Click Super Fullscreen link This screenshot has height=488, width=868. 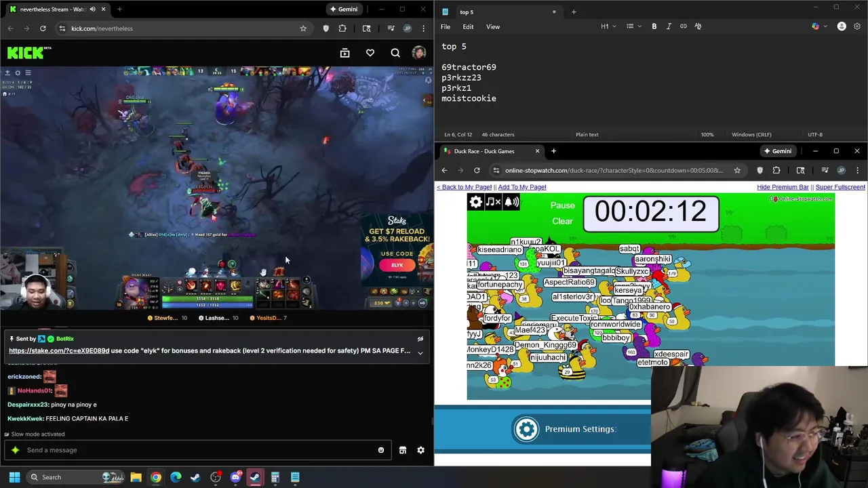coord(840,187)
